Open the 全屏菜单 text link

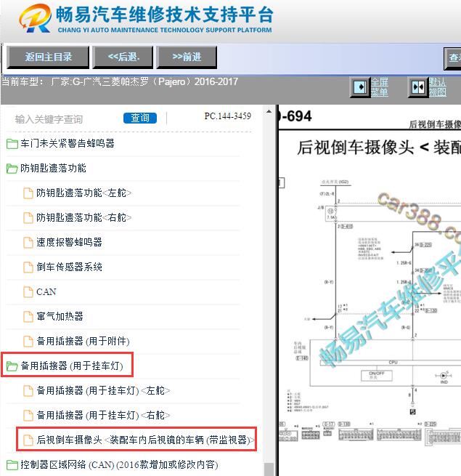pyautogui.click(x=380, y=87)
